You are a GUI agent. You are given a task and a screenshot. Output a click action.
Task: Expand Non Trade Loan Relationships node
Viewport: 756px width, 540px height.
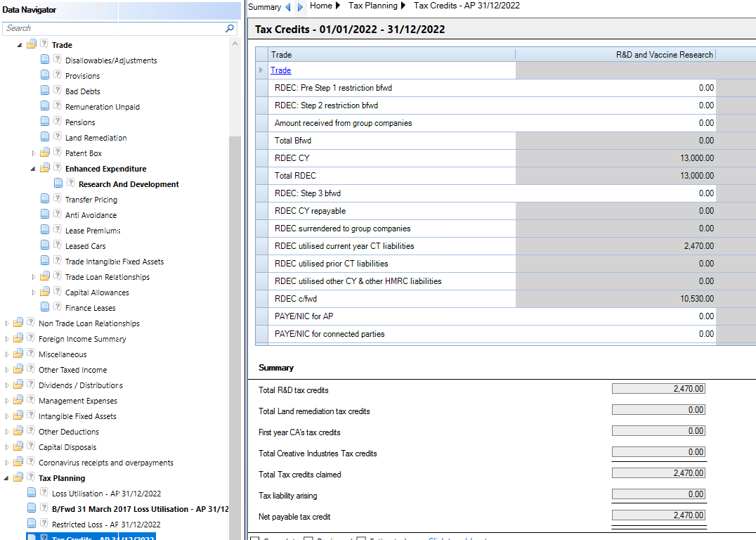(x=6, y=323)
